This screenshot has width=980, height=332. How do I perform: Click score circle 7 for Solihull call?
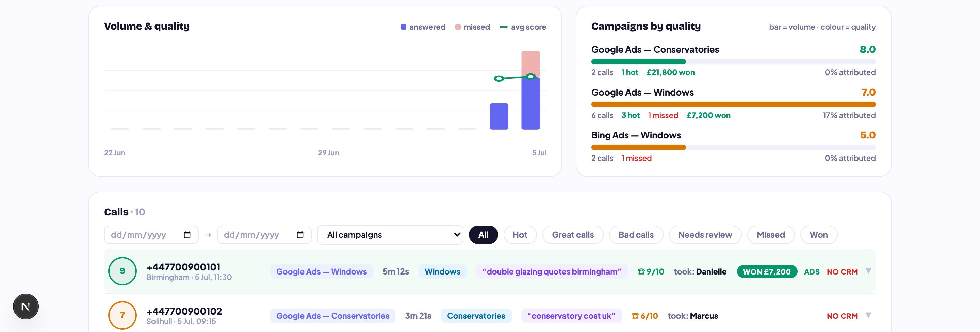click(122, 315)
